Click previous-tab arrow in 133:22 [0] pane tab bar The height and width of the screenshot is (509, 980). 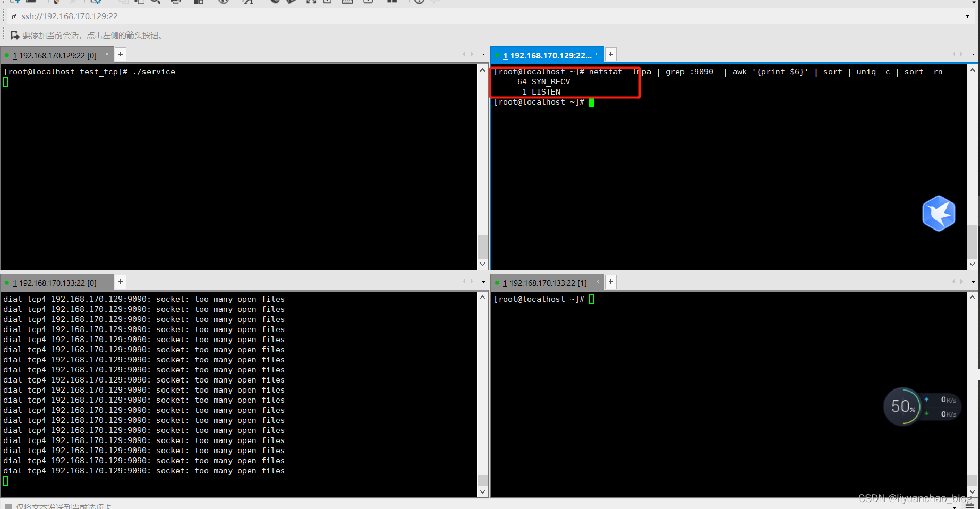tap(464, 282)
